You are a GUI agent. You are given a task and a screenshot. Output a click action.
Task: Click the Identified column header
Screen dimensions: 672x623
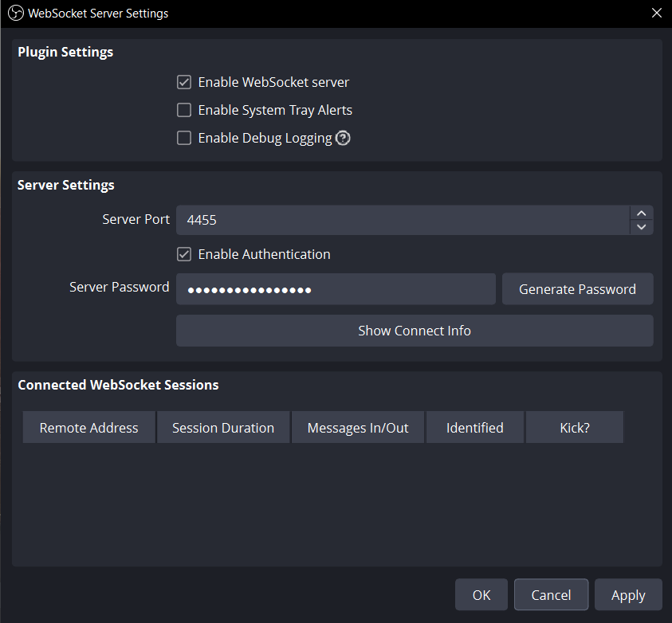(x=474, y=428)
